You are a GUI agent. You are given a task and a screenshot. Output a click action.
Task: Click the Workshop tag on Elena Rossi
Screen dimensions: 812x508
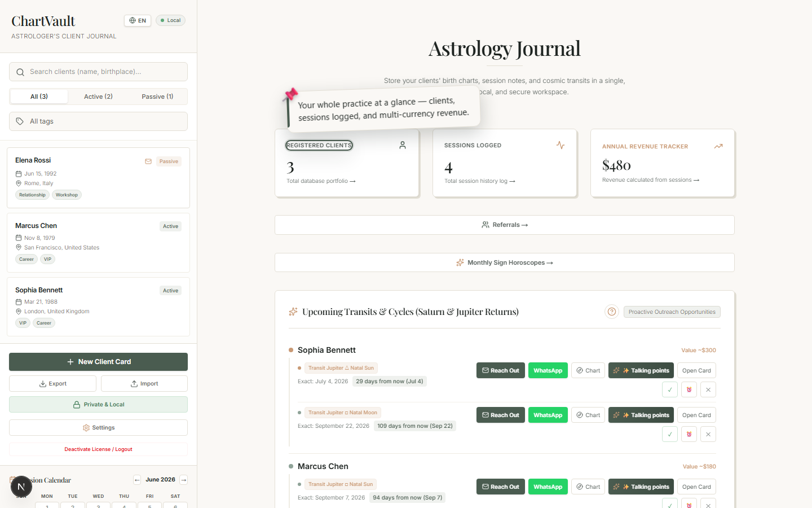67,195
